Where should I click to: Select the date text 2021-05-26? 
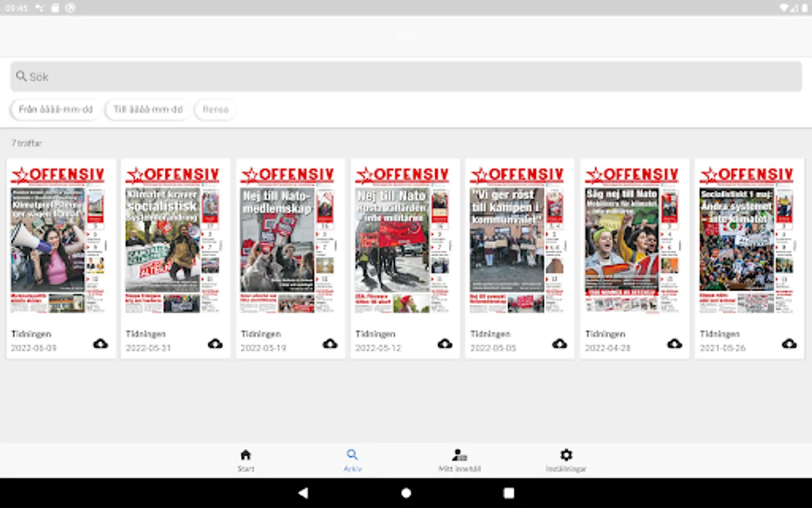(x=722, y=348)
